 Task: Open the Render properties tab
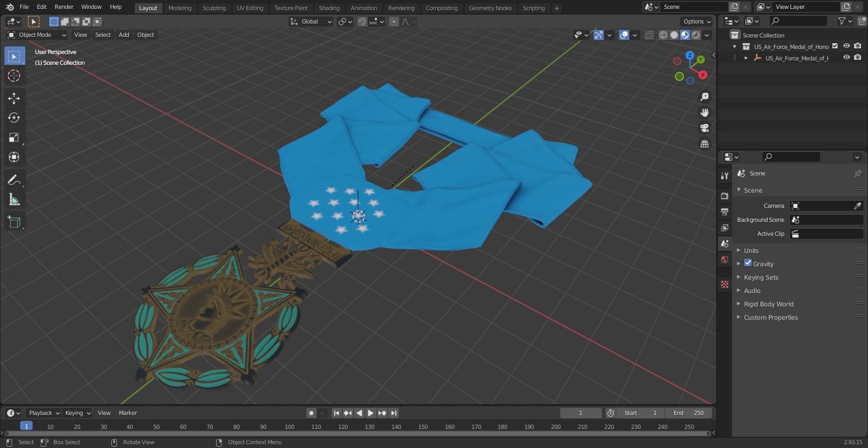[724, 196]
